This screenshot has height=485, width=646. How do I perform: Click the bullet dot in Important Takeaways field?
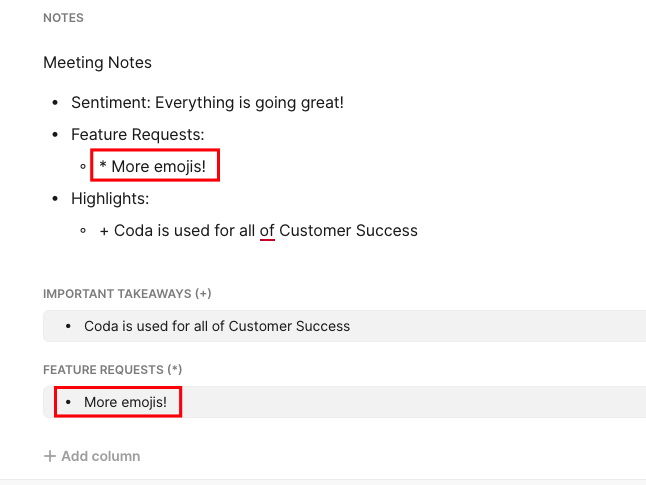[x=67, y=326]
